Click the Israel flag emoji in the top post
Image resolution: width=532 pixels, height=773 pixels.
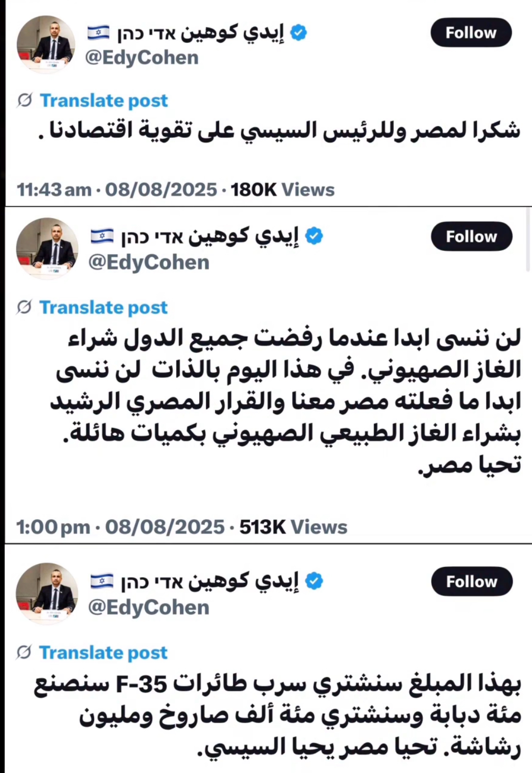tap(99, 33)
